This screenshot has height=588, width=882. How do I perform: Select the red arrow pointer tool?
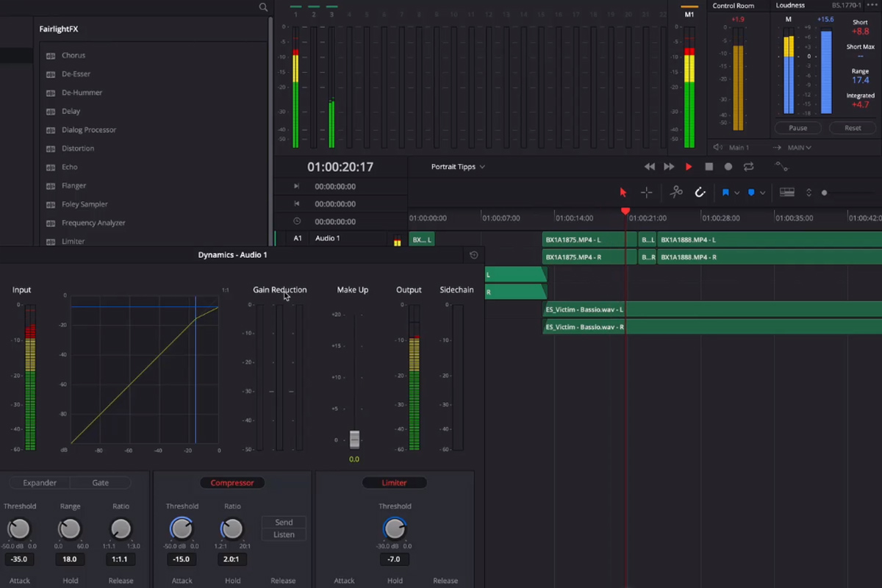[x=623, y=193]
